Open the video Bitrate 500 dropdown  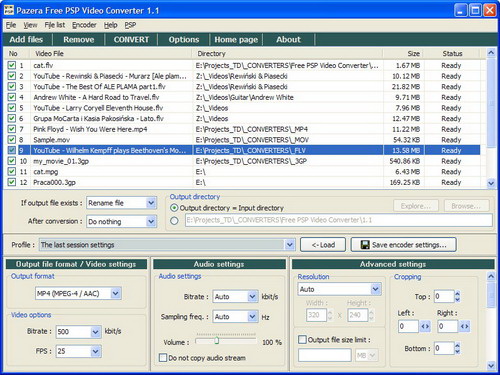(95, 332)
